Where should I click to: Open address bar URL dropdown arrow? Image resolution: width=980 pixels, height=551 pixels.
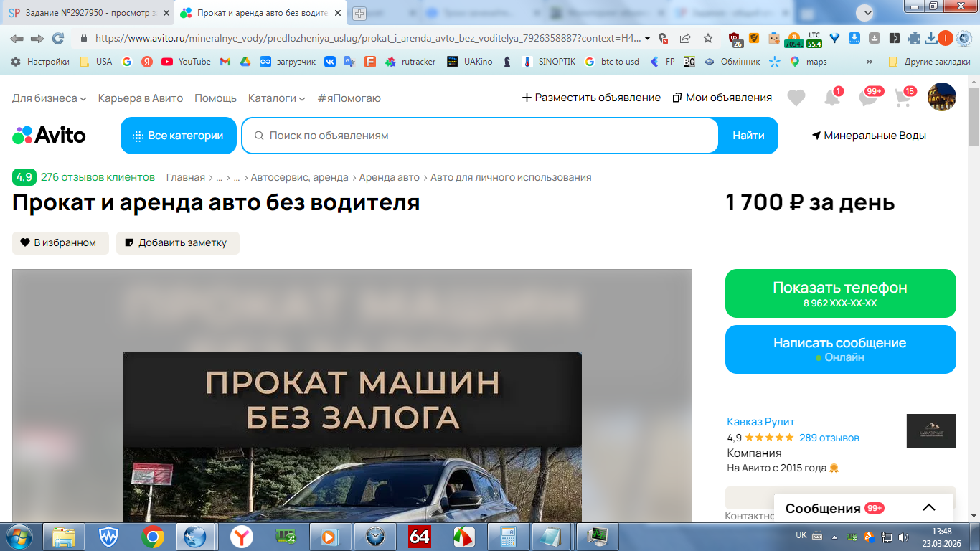(x=648, y=39)
